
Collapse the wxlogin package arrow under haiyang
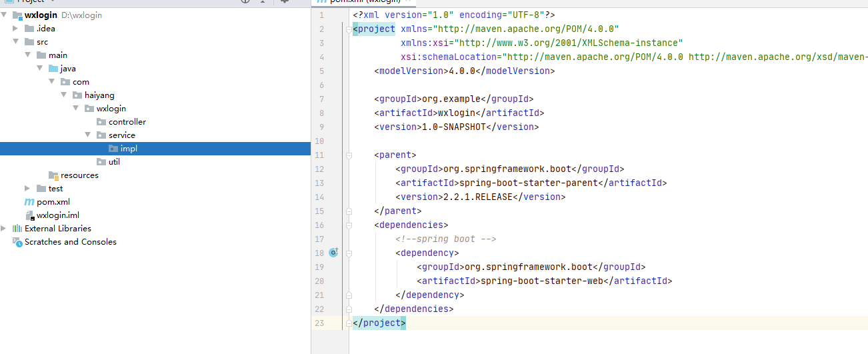pyautogui.click(x=75, y=109)
